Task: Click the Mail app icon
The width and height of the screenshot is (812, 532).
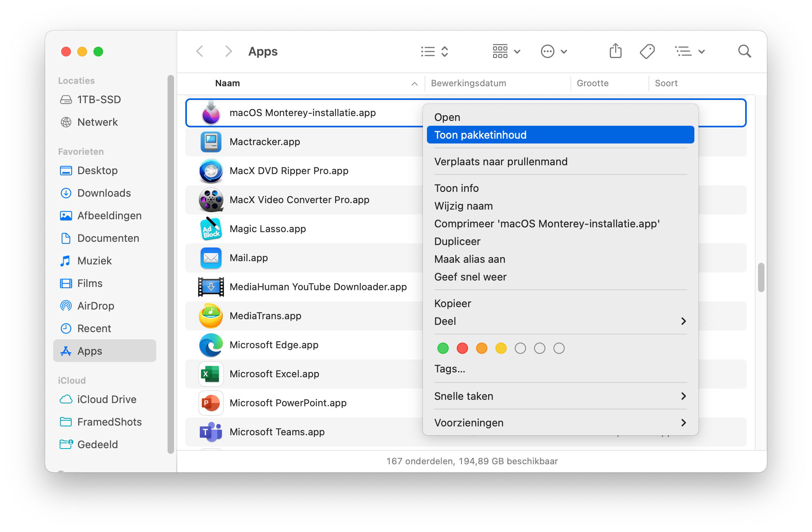Action: [211, 258]
